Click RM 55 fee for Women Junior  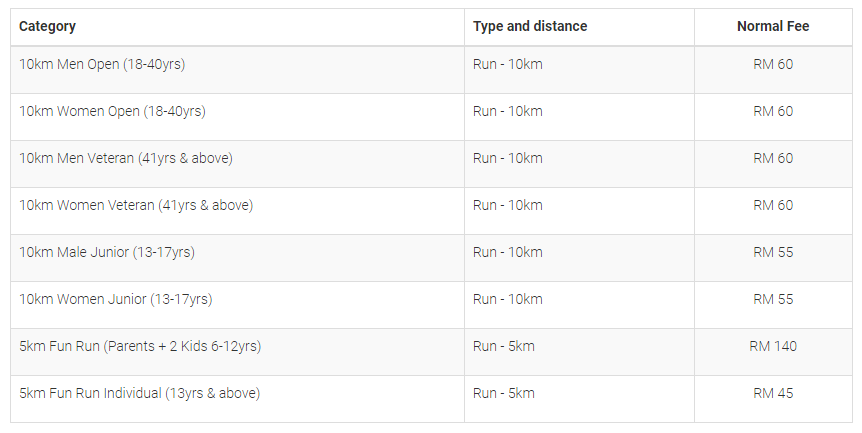click(x=773, y=299)
